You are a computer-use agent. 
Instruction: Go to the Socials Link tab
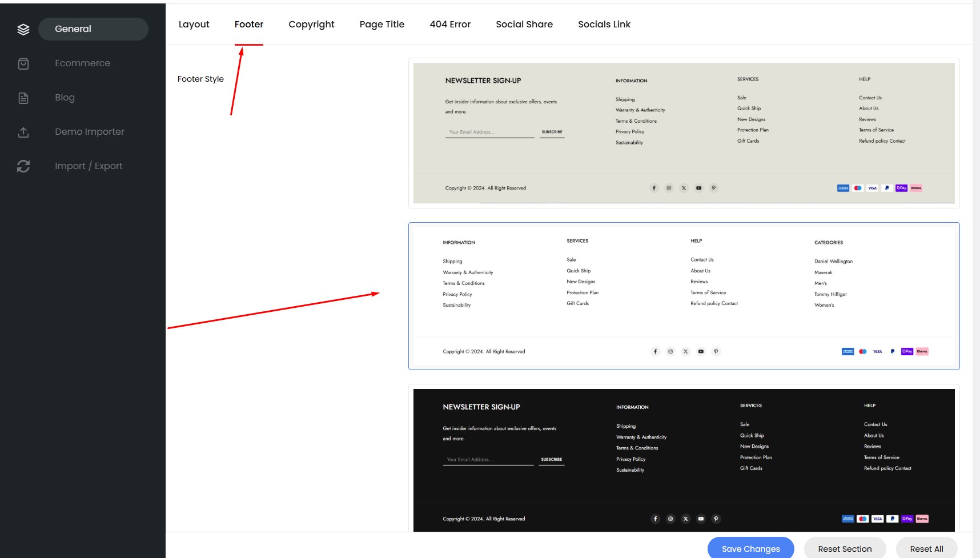604,25
